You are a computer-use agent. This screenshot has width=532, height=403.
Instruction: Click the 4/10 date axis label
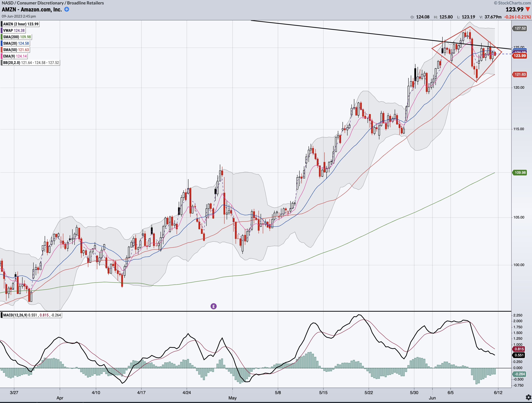(x=96, y=393)
